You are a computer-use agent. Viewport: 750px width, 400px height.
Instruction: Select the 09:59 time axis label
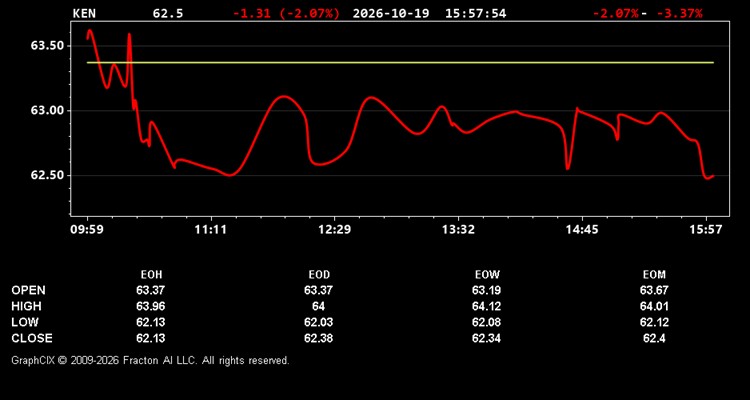pyautogui.click(x=87, y=230)
